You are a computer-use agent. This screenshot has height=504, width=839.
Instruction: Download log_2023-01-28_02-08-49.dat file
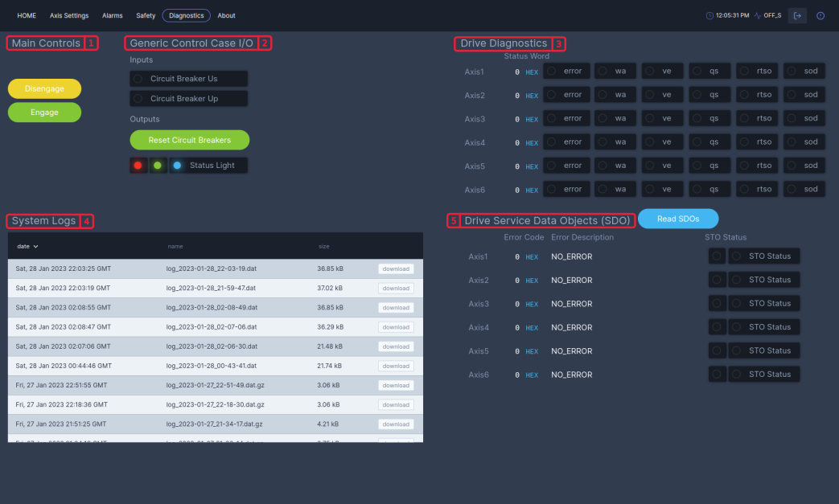pyautogui.click(x=396, y=308)
